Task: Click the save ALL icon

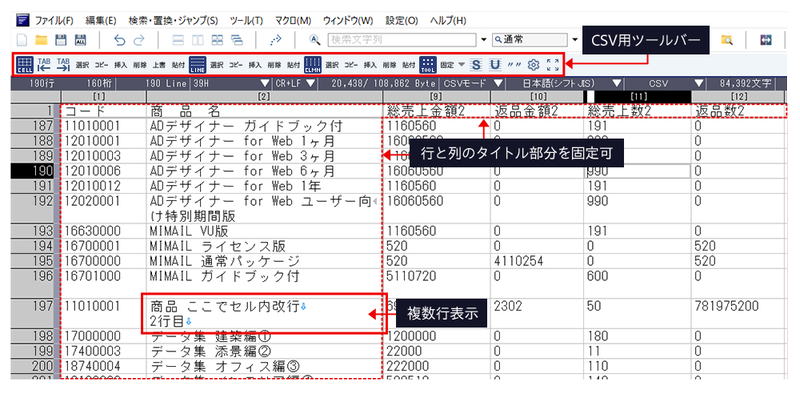Action: [x=80, y=40]
